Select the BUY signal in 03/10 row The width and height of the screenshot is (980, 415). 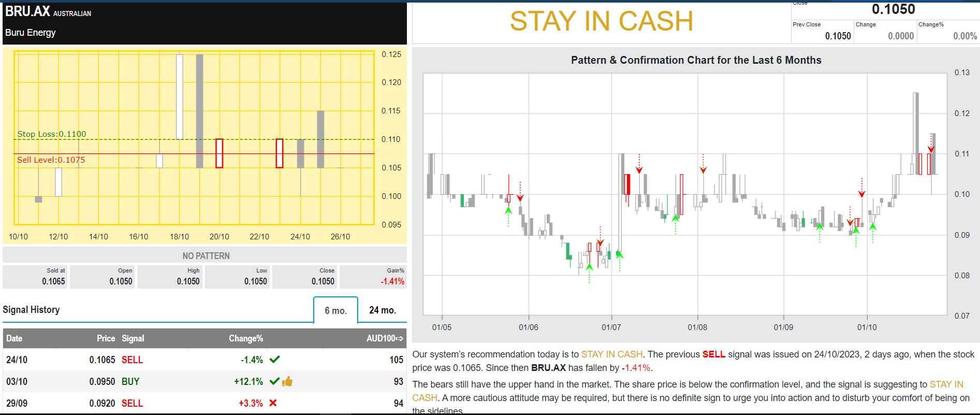pyautogui.click(x=130, y=381)
